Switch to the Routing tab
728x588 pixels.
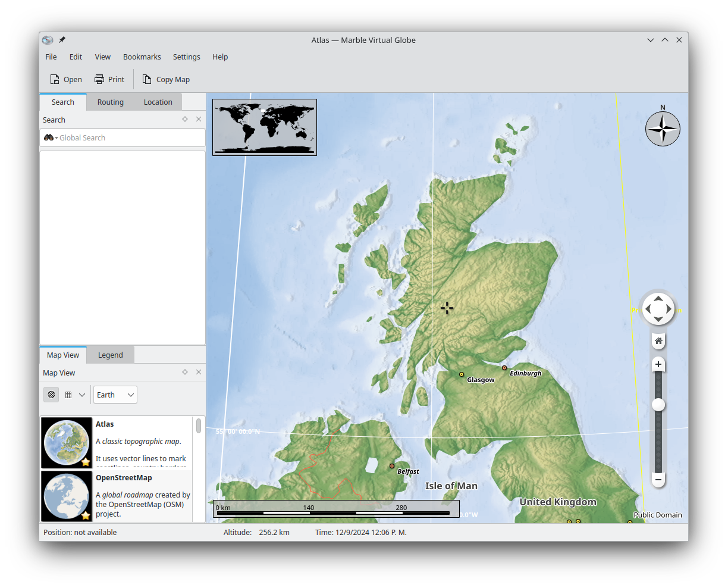111,102
